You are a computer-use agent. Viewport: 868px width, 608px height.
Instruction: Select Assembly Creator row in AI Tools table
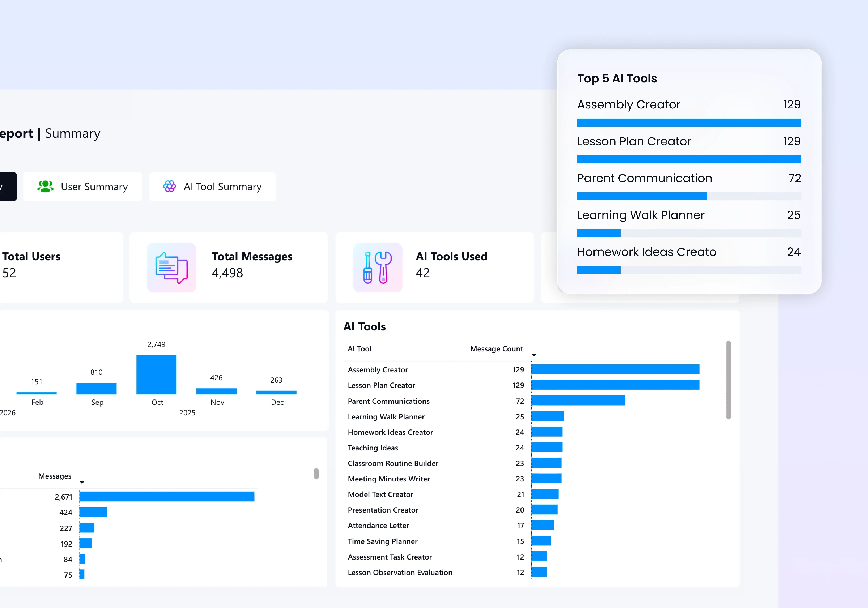coord(378,370)
